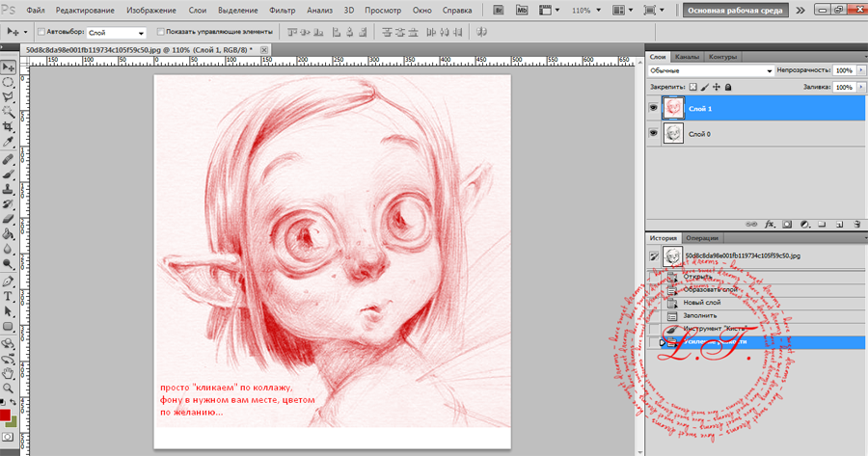Open the Заливка slider arrow
868x456 pixels.
click(x=861, y=87)
